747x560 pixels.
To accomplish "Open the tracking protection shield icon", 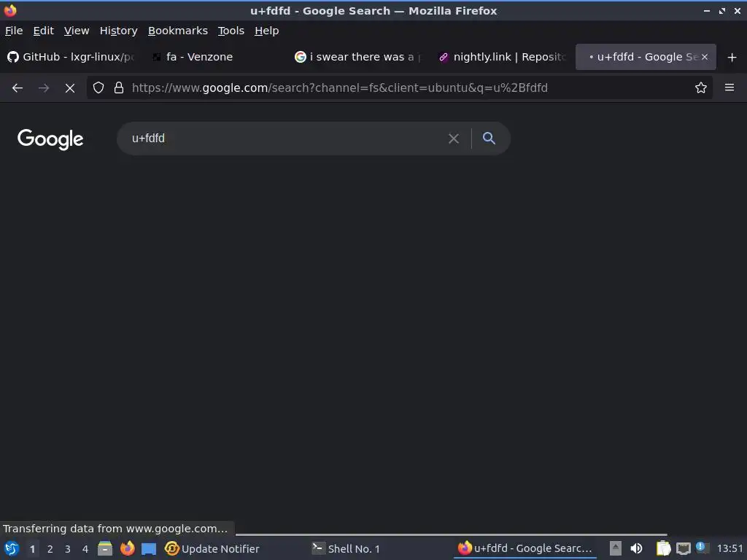I will click(x=98, y=87).
